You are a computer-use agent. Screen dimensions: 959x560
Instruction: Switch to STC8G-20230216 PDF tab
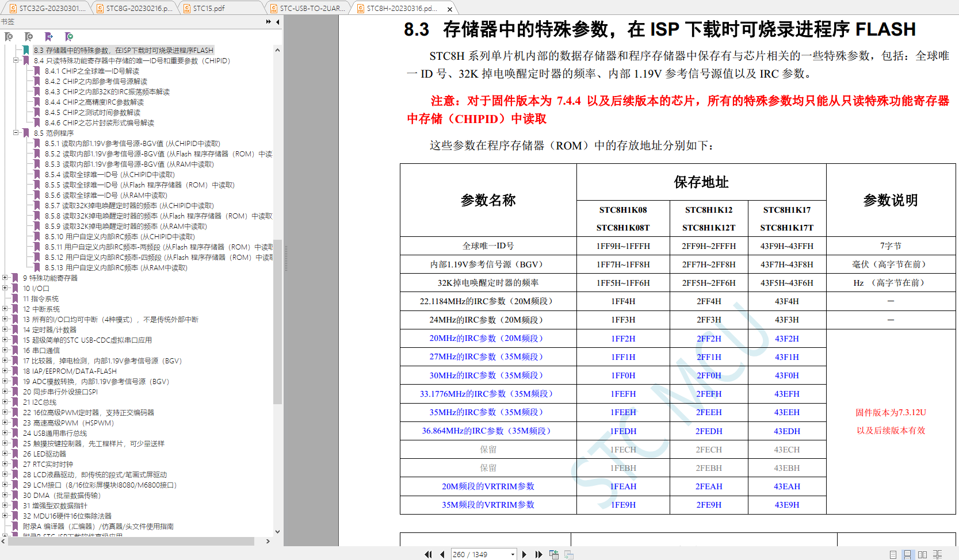pos(134,8)
